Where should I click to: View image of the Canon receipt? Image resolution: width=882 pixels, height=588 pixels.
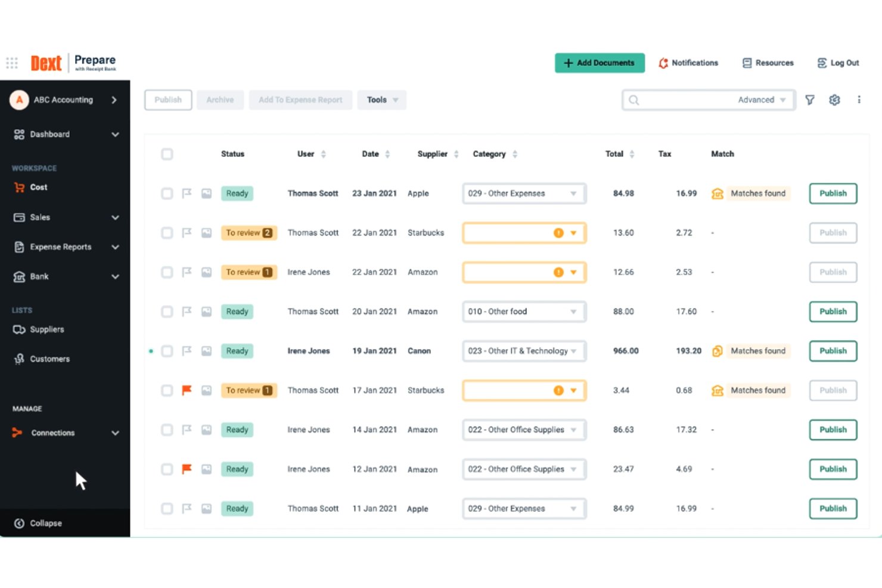pos(206,351)
